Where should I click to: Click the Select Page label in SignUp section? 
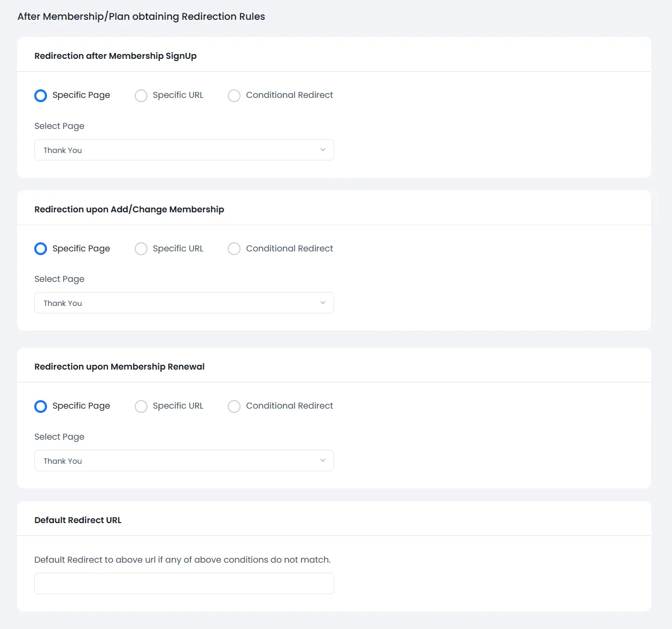(x=59, y=126)
